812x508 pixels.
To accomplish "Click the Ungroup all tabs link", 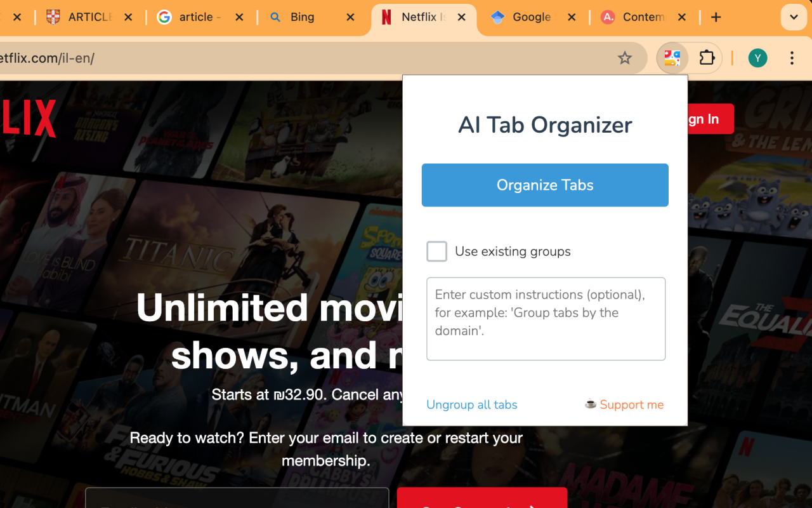I will click(472, 404).
